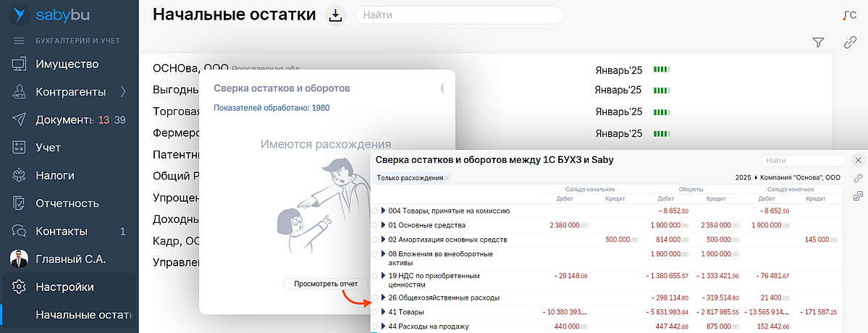This screenshot has height=333, width=868.
Task: Remove the Только расхождения filter chip
Action: [447, 178]
